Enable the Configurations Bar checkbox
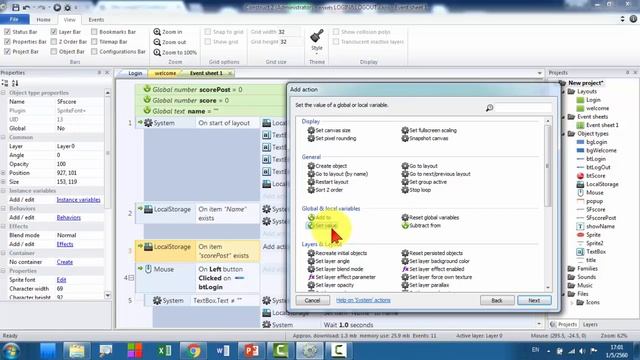 (94, 51)
